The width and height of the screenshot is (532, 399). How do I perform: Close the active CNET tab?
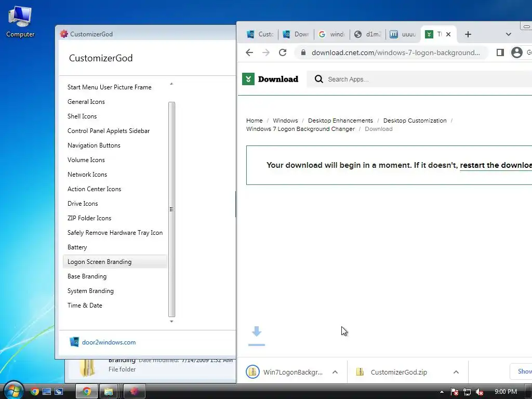pyautogui.click(x=448, y=34)
